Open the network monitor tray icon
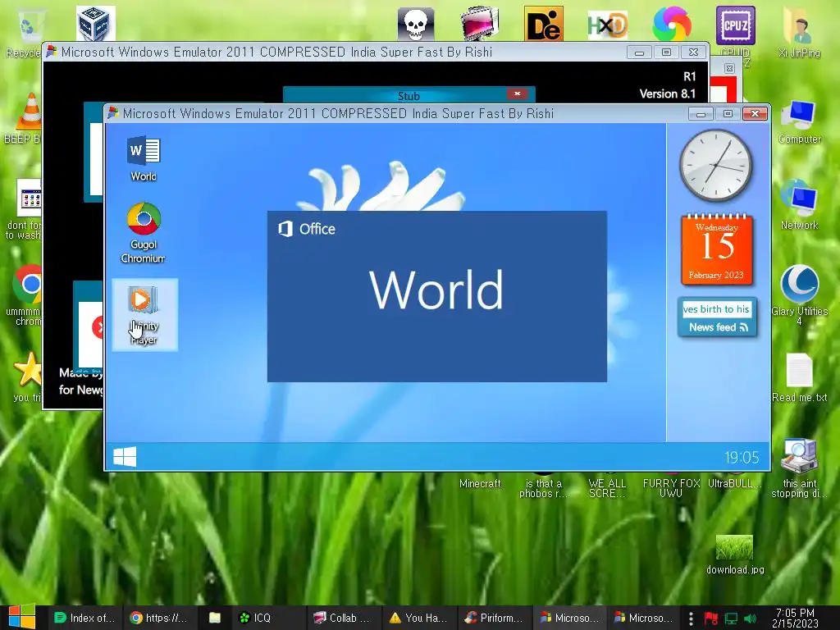The width and height of the screenshot is (840, 630). pyautogui.click(x=731, y=619)
